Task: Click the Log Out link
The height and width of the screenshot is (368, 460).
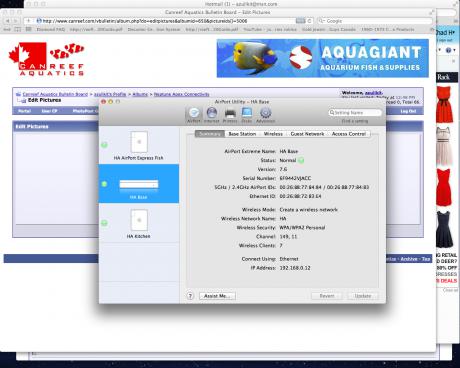Action: pyautogui.click(x=408, y=111)
